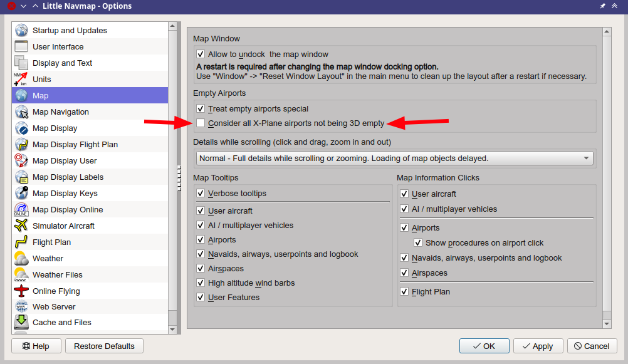Toggle Verbose tooltips checkbox
Viewport: 628px width, 364px height.
[x=201, y=193]
